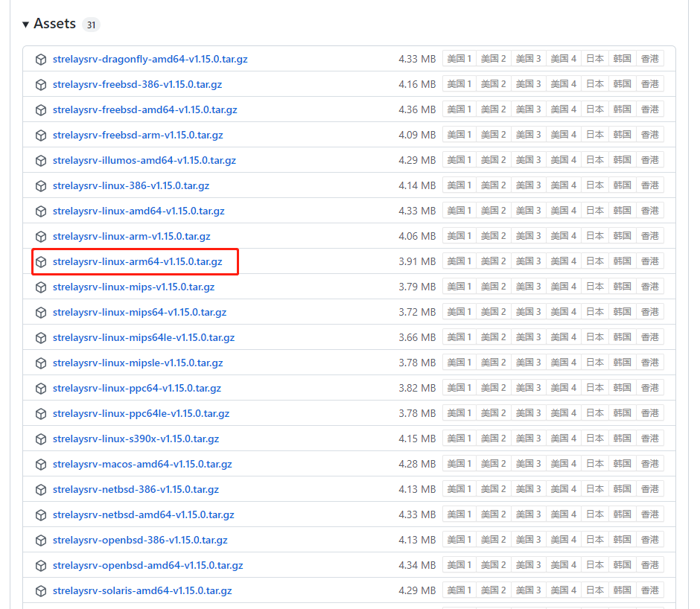Screen dimensions: 700x609
Task: Click package icon beside strelaysrv-macos-amd64
Action: coord(41,465)
